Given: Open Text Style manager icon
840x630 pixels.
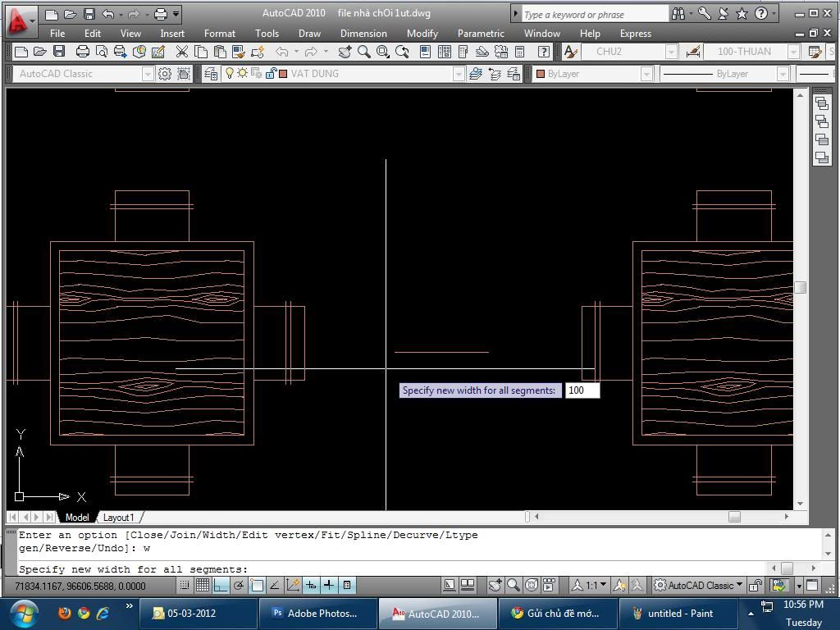Looking at the screenshot, I should pyautogui.click(x=571, y=52).
